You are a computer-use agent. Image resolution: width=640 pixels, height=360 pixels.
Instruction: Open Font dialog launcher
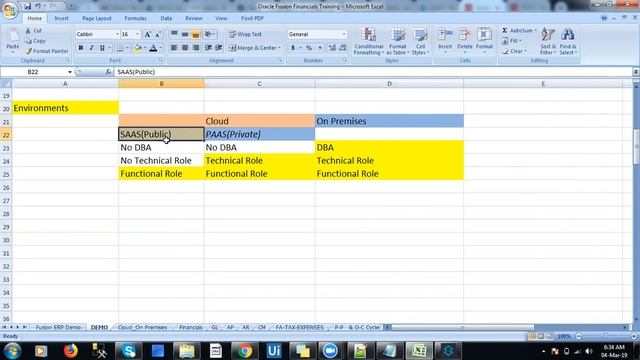161,60
